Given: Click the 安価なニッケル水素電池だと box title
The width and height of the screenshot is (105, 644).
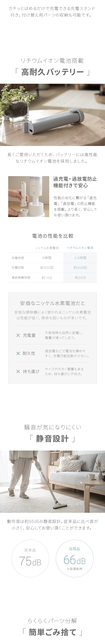Looking at the screenshot, I should coord(52,303).
